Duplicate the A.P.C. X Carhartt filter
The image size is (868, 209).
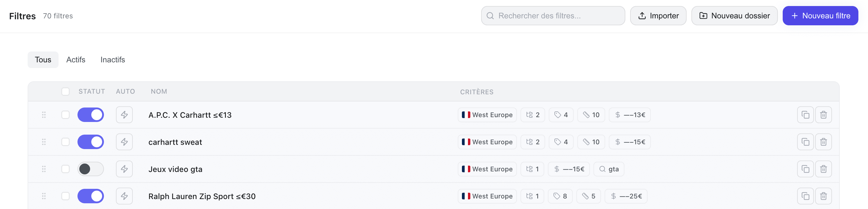[x=805, y=115]
